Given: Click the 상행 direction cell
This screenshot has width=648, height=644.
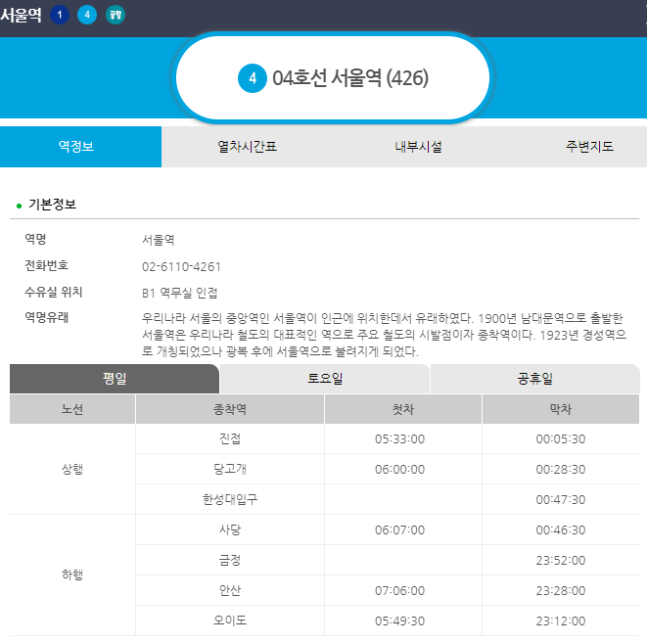Looking at the screenshot, I should tap(72, 469).
